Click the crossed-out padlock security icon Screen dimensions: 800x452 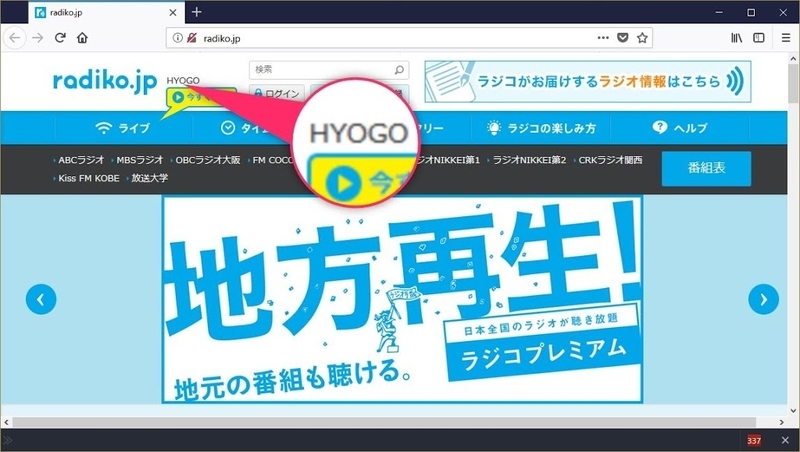(x=192, y=38)
